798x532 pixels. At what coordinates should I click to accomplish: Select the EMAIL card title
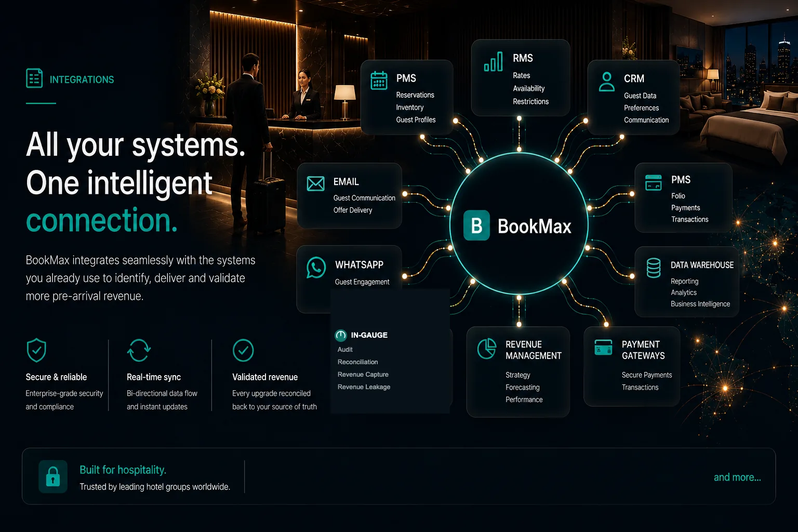346,182
